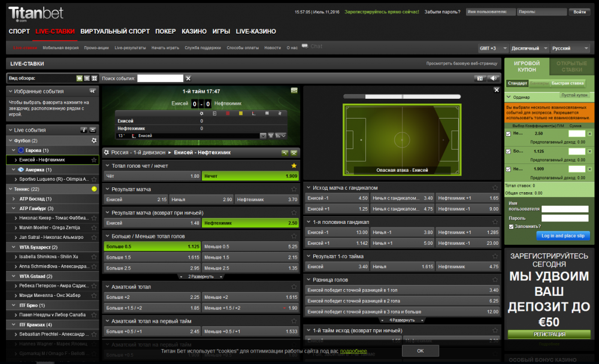Open the scoreboard calendar icon beside the speaker
Image resolution: width=599 pixels, height=364 pixels.
coord(479,78)
